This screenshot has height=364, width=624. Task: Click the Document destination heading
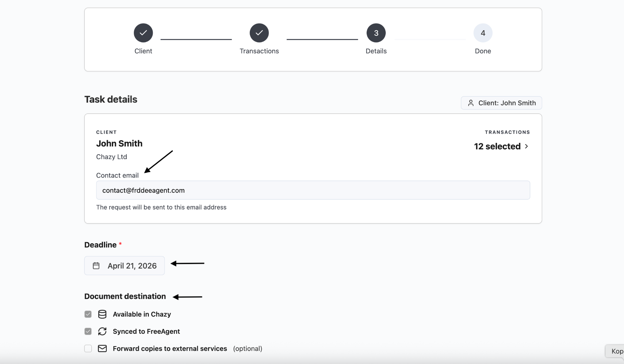tap(125, 296)
